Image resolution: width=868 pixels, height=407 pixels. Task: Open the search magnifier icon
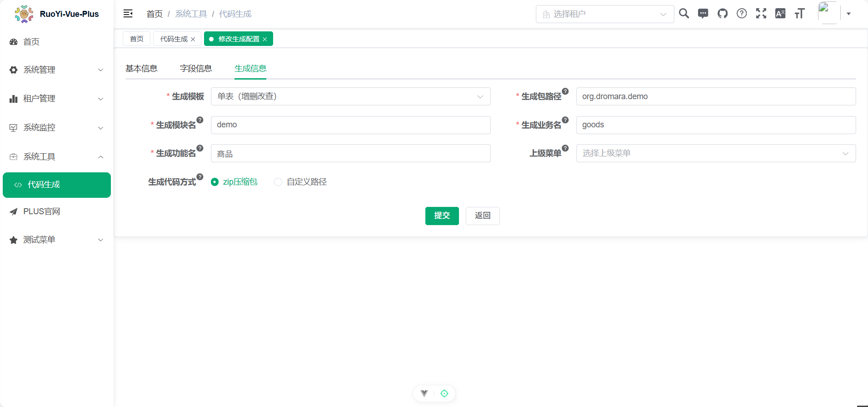click(x=683, y=14)
